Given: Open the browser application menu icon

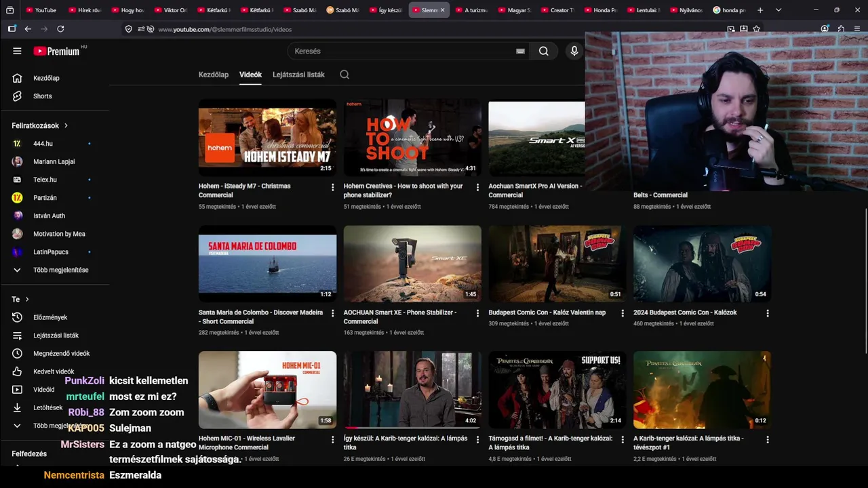Looking at the screenshot, I should [857, 29].
